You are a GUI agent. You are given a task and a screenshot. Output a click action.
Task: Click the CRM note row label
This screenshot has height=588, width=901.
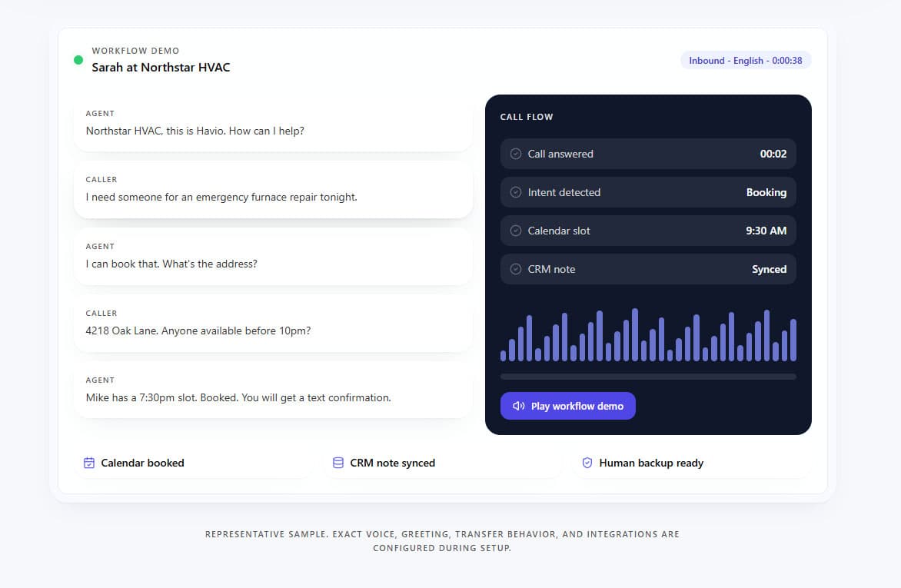pyautogui.click(x=552, y=269)
